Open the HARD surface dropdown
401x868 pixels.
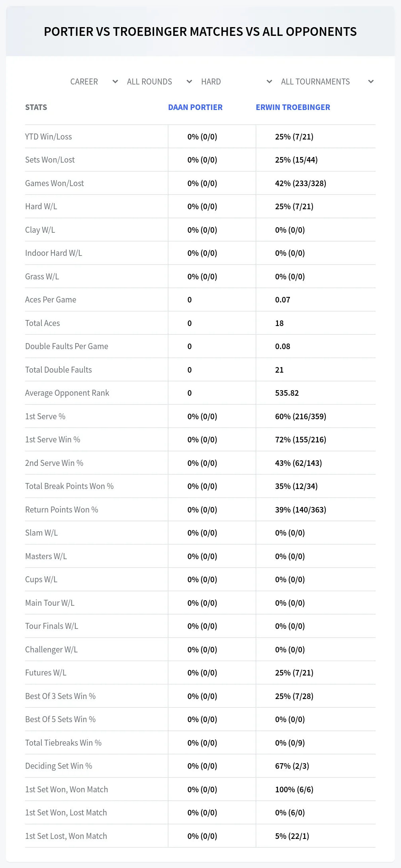[237, 82]
